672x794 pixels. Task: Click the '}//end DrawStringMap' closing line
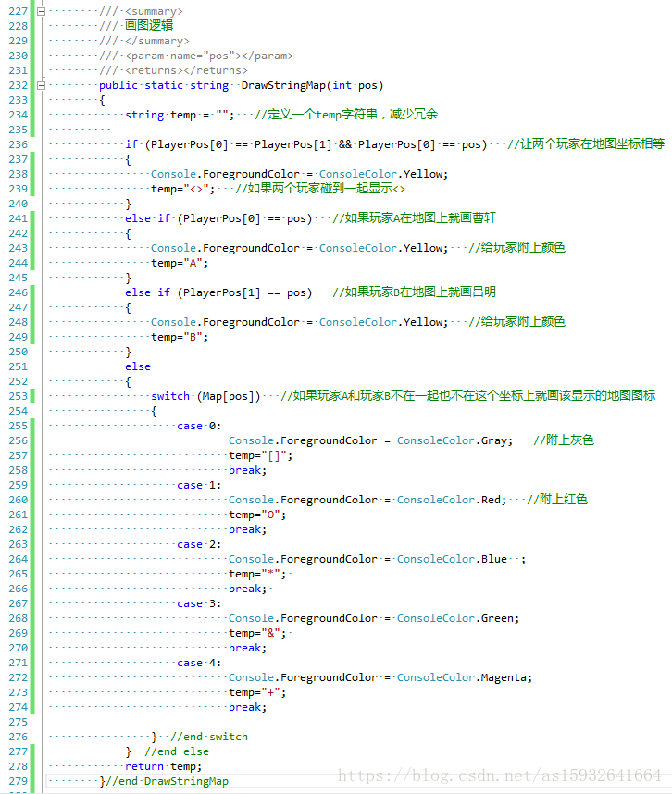pyautogui.click(x=164, y=781)
